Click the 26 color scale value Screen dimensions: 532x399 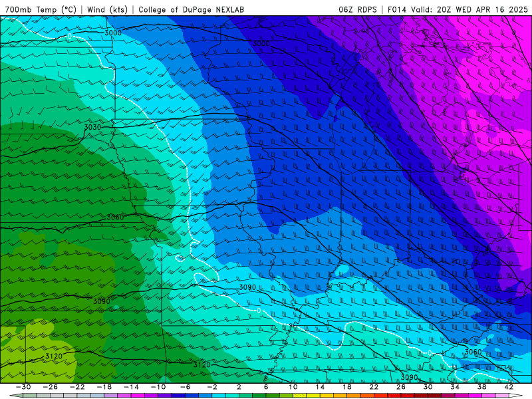[x=401, y=387]
